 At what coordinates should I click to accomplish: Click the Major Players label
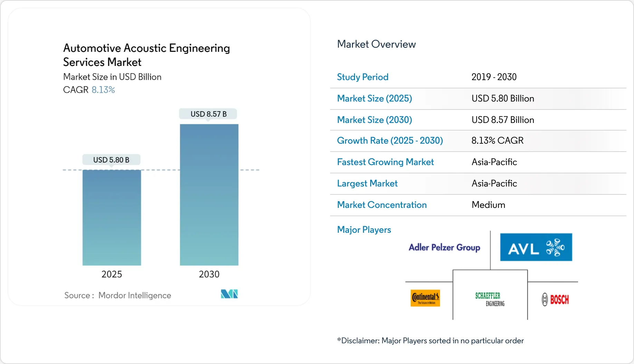pyautogui.click(x=364, y=230)
